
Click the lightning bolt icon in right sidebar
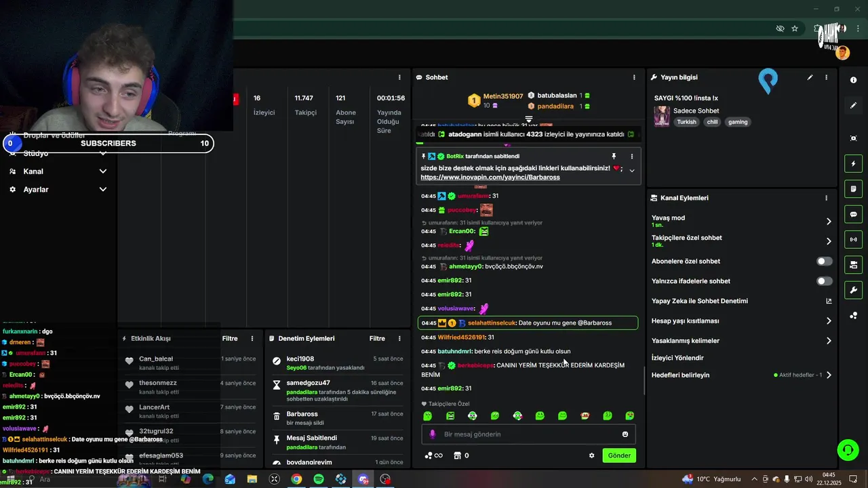[853, 164]
